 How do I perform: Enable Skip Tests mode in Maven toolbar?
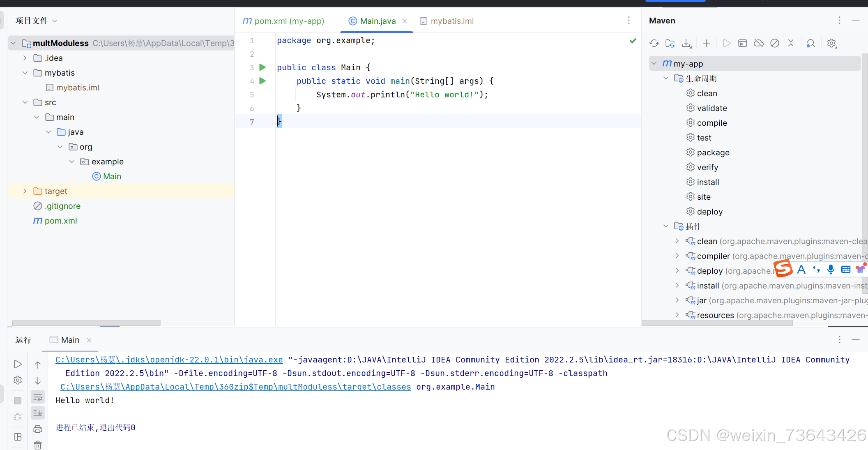(775, 43)
